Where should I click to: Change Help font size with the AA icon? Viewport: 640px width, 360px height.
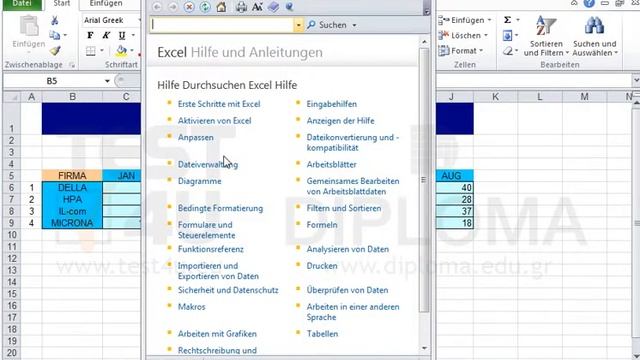coord(257,7)
